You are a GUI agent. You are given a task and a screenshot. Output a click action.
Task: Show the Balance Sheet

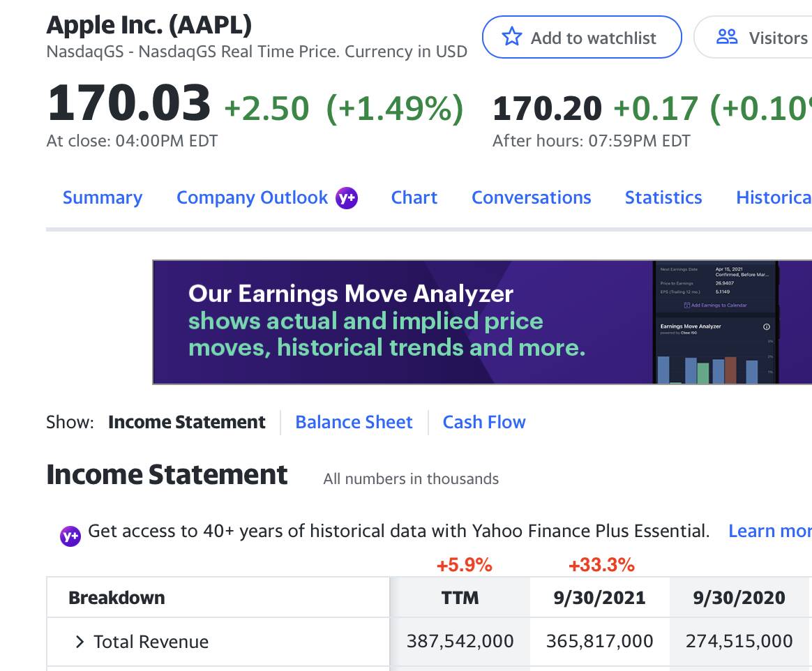pos(354,423)
